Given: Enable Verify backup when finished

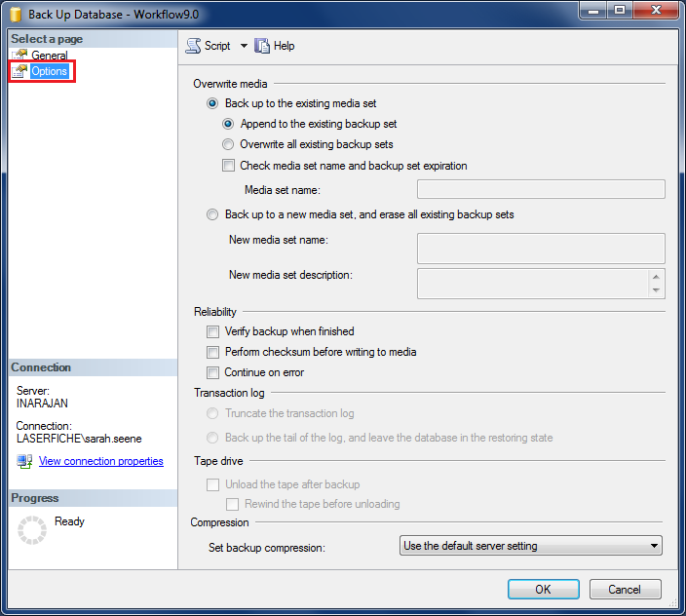Looking at the screenshot, I should [x=213, y=331].
